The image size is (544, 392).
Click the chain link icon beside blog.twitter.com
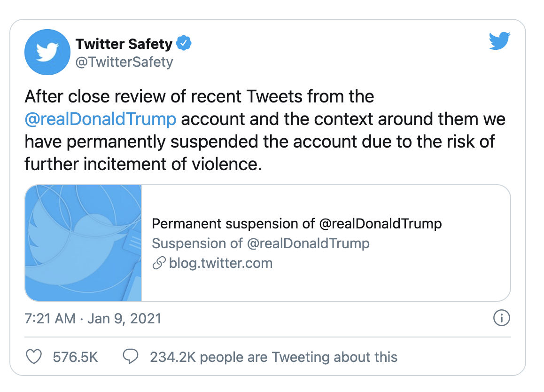point(158,263)
